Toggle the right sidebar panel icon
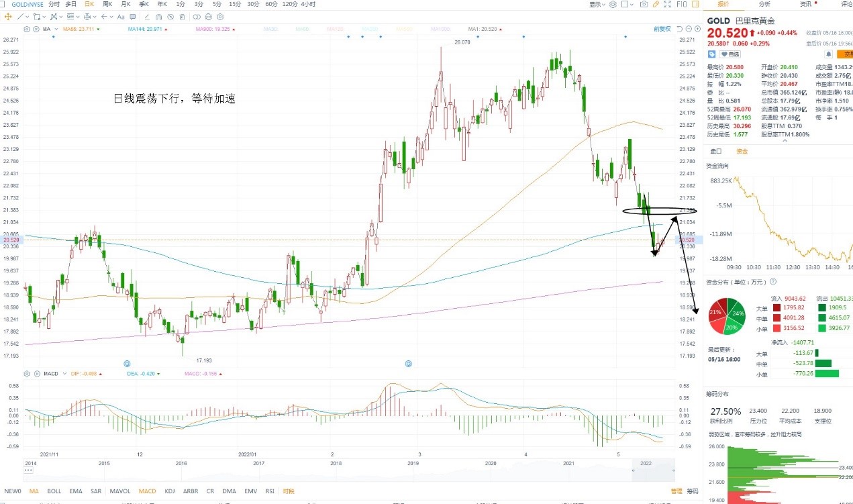 [x=696, y=4]
